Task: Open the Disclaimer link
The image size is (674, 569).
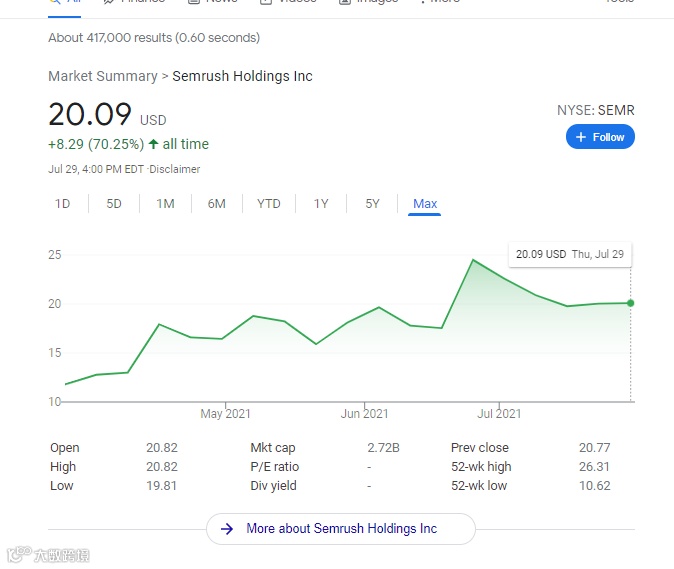Action: coord(175,169)
